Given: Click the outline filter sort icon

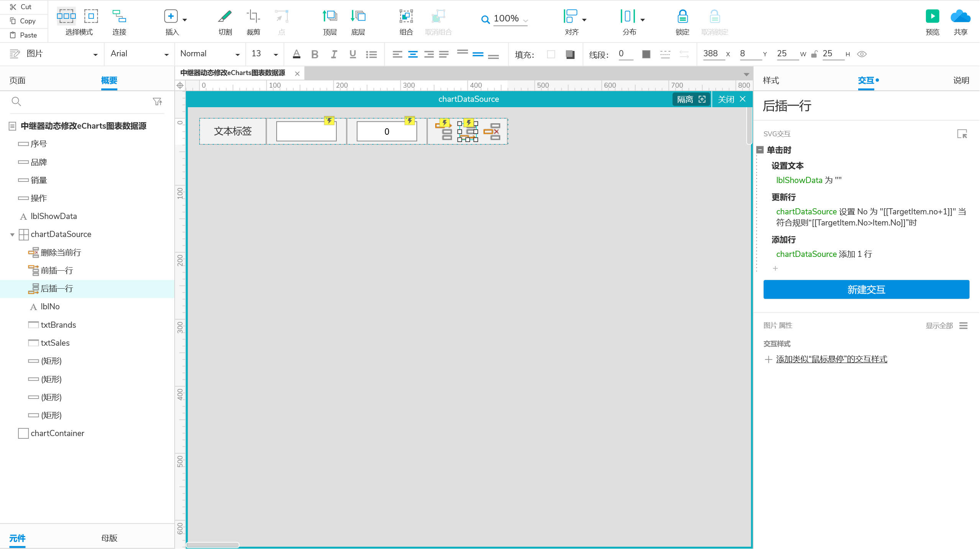Looking at the screenshot, I should pos(157,101).
